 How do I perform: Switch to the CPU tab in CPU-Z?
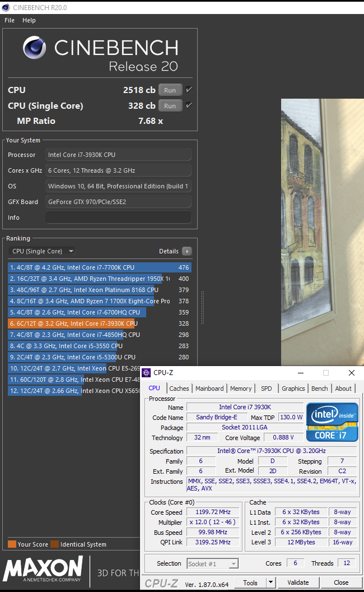154,388
